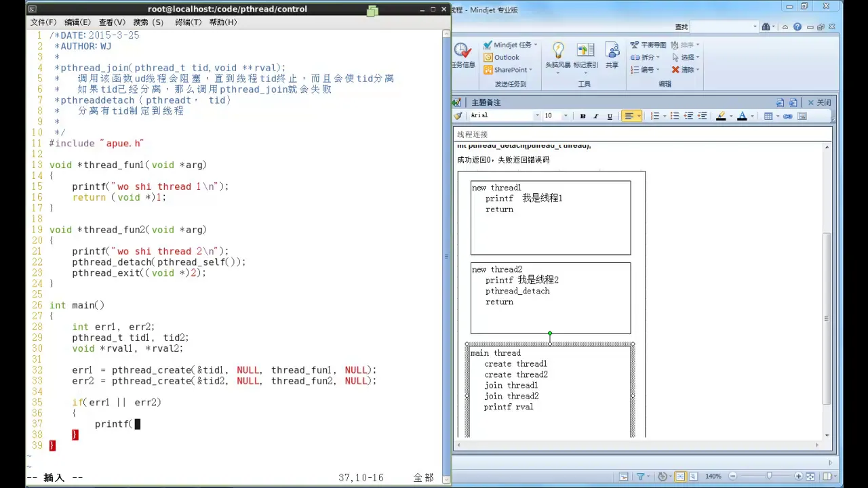Click the 140% zoom percentage
868x488 pixels.
click(713, 476)
